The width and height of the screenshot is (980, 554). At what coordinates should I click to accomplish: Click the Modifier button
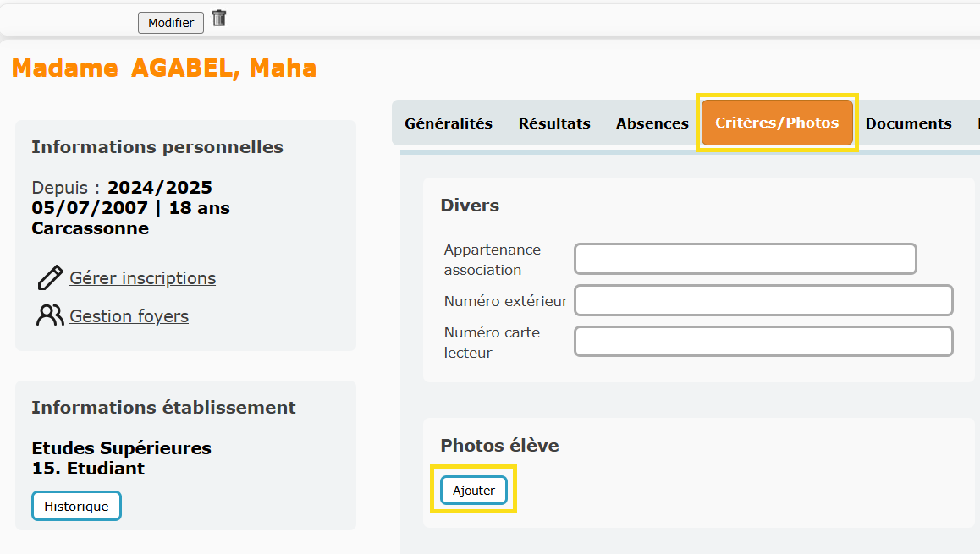coord(171,23)
